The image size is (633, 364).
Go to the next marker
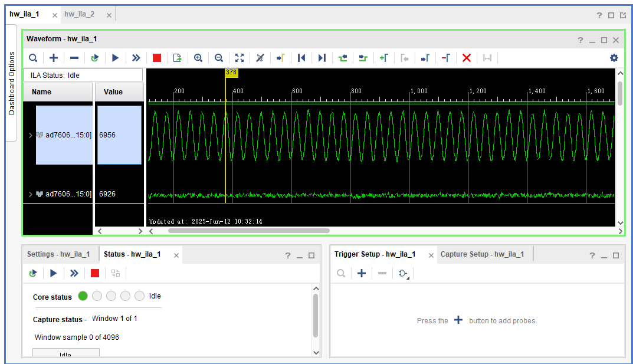pos(425,58)
